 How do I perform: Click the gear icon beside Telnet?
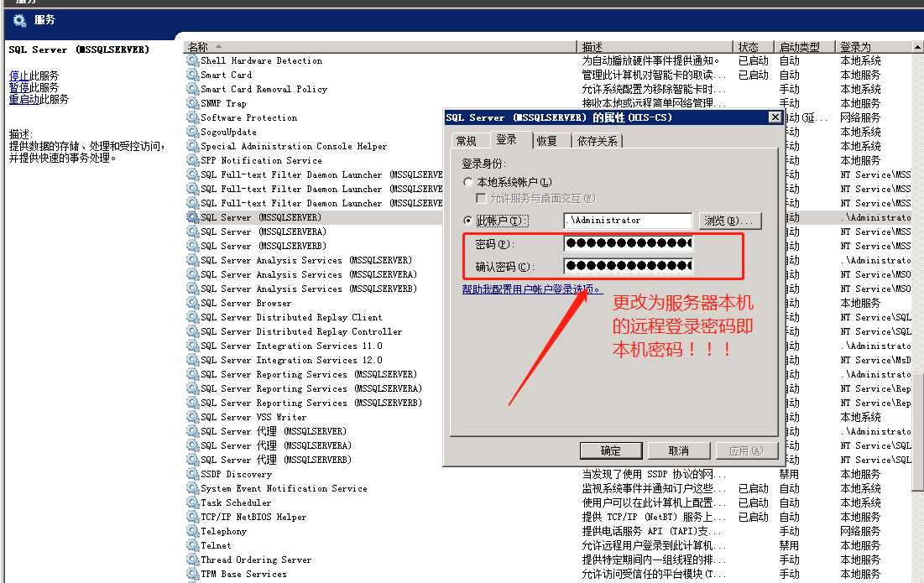tap(193, 545)
